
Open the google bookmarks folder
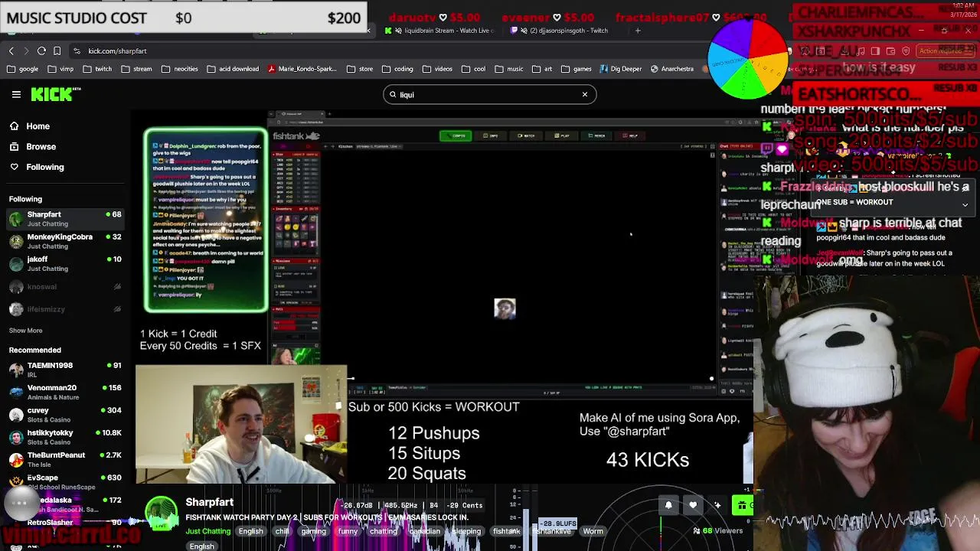click(x=22, y=69)
